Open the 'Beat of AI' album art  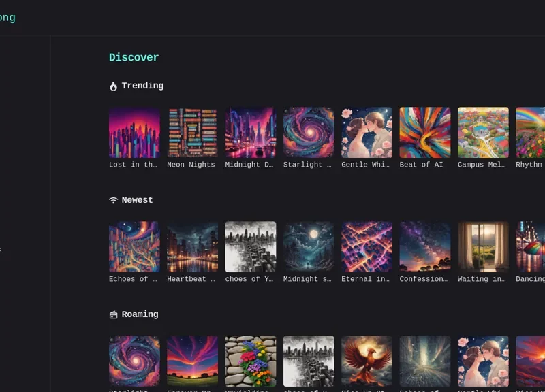point(424,132)
